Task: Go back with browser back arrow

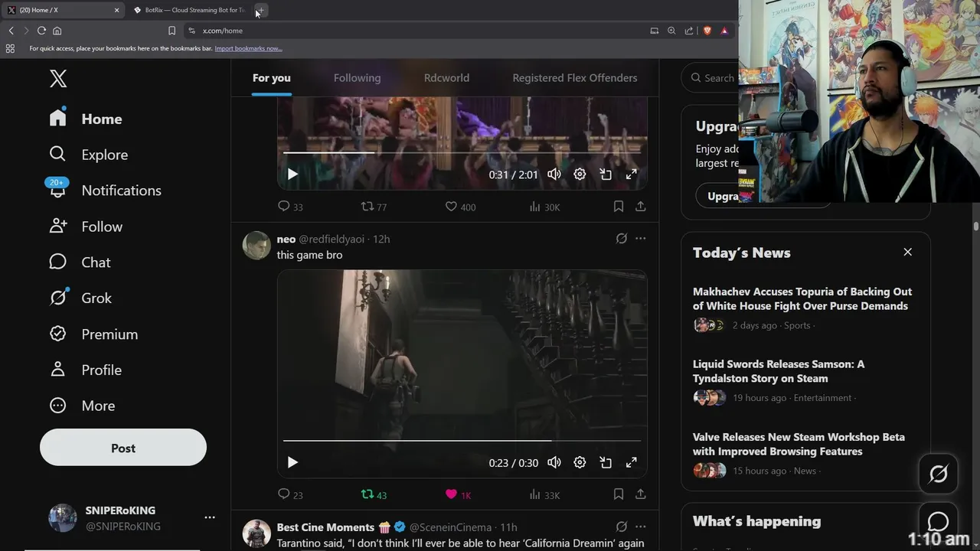Action: [11, 31]
